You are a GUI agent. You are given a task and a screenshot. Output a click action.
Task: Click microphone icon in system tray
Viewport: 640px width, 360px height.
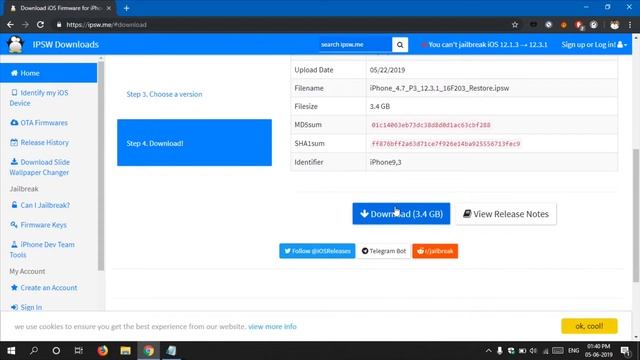(x=500, y=351)
